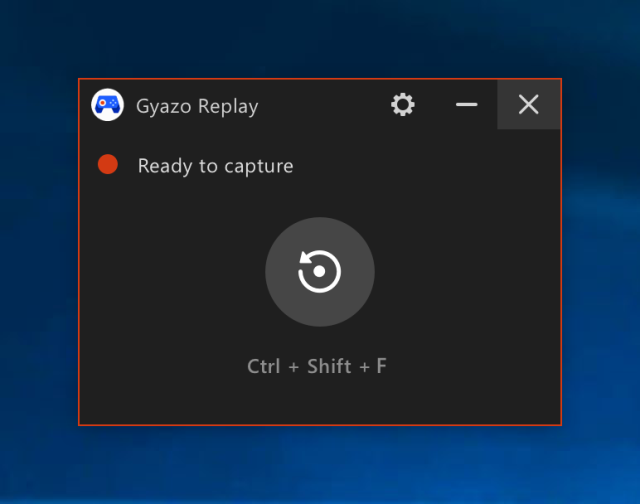Click the red status indicator dot
The image size is (640, 504).
tap(108, 165)
